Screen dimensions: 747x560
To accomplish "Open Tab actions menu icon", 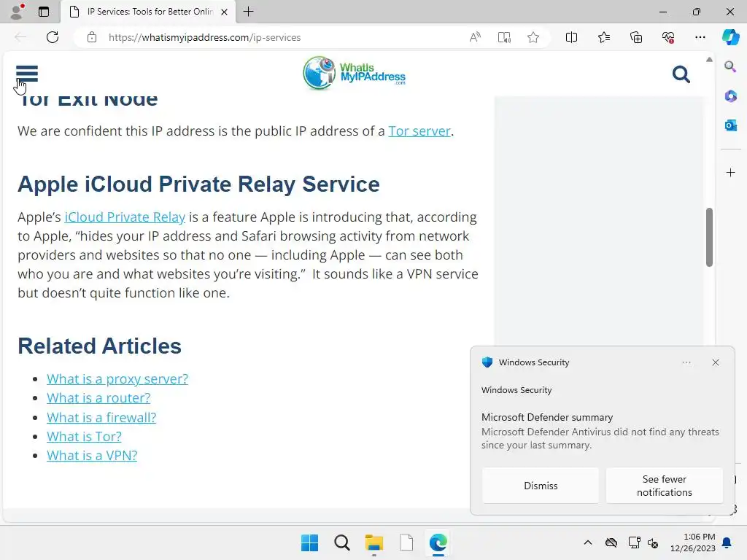I will 44,12.
